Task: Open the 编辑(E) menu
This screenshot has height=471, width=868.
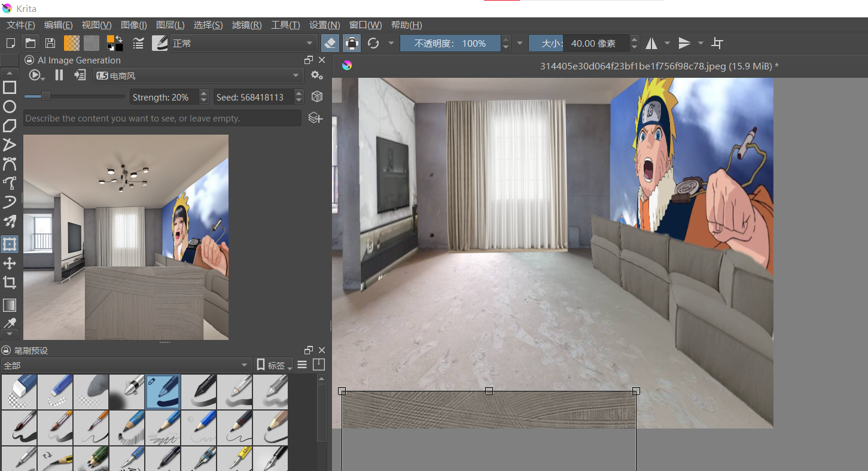Action: point(59,25)
